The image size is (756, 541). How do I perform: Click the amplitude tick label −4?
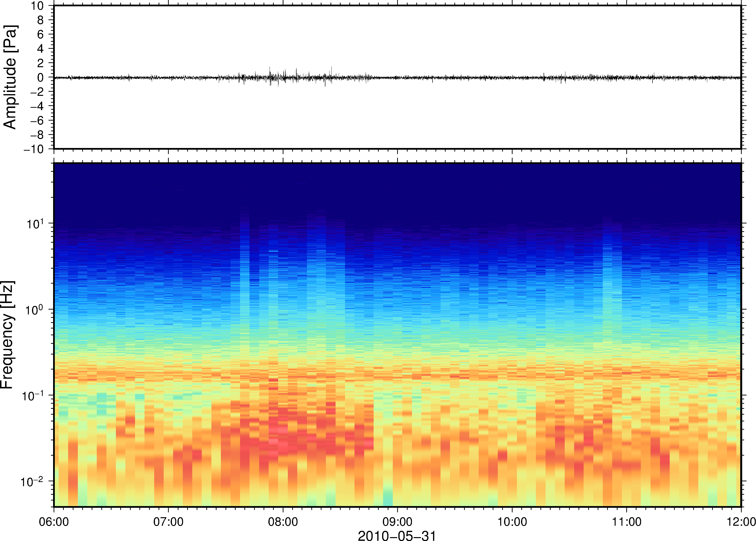point(37,106)
